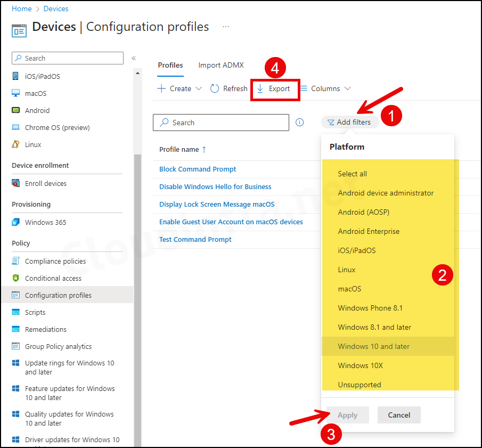Open the Columns dropdown

[325, 88]
